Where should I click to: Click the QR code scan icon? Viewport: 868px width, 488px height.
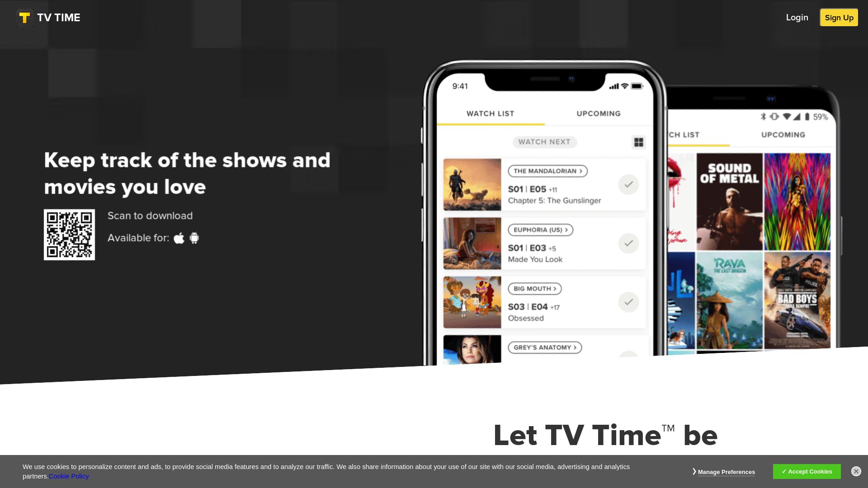pyautogui.click(x=69, y=234)
